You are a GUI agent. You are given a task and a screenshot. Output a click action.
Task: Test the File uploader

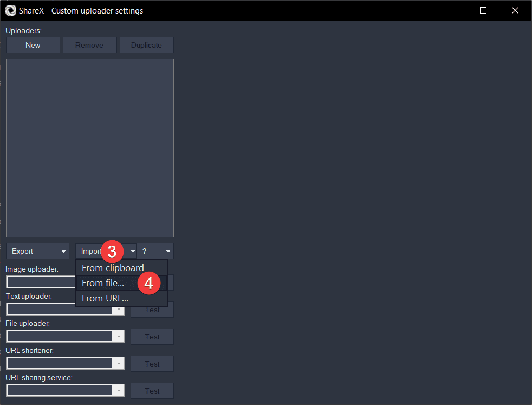pyautogui.click(x=152, y=337)
